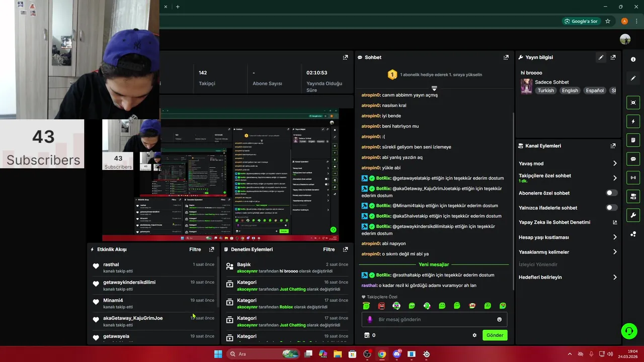The width and height of the screenshot is (644, 362).
Task: Pop out the Kanal Eylemleri panel
Action: point(613,146)
